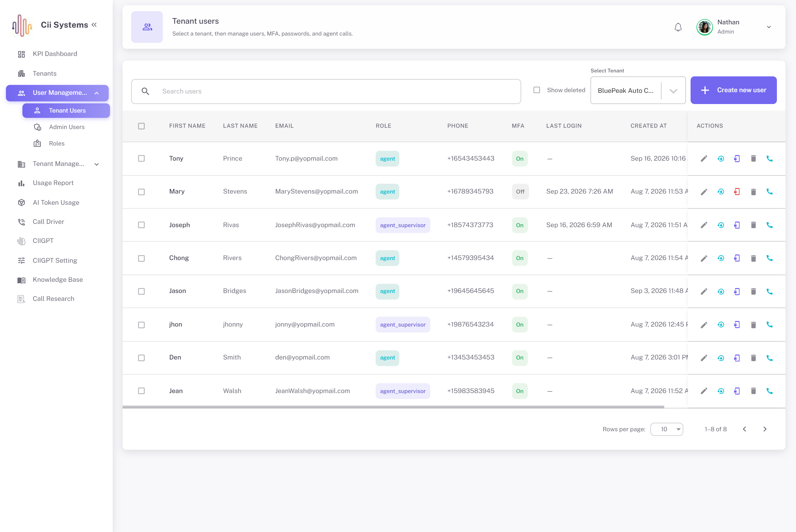This screenshot has height=532, width=796.
Task: Select the checkbox for Jean Walsh
Action: (141, 391)
